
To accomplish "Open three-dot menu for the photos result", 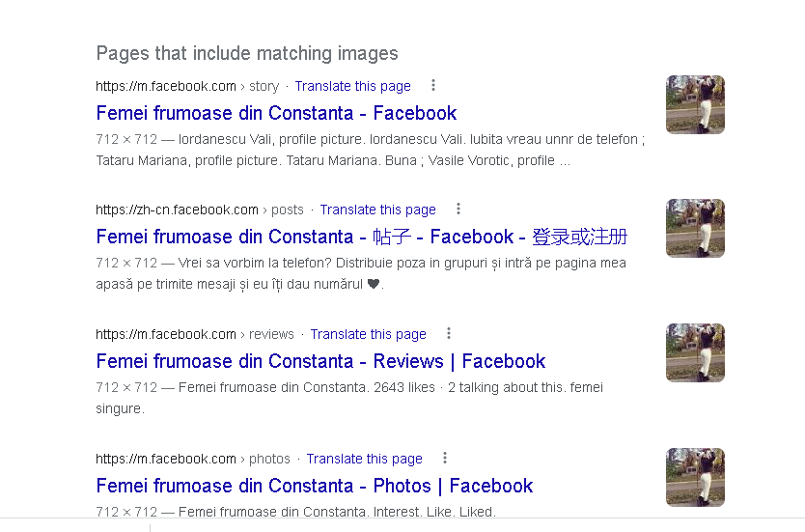I will pos(445,458).
